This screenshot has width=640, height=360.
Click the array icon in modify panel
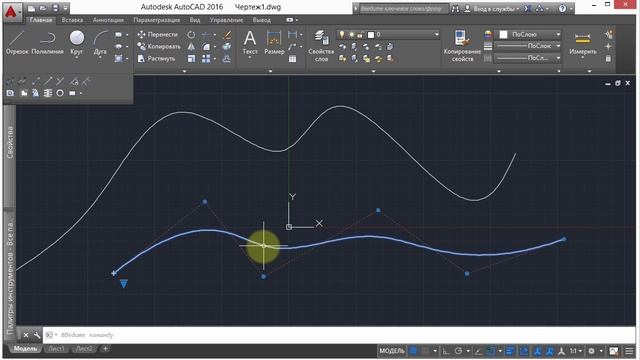[206, 59]
